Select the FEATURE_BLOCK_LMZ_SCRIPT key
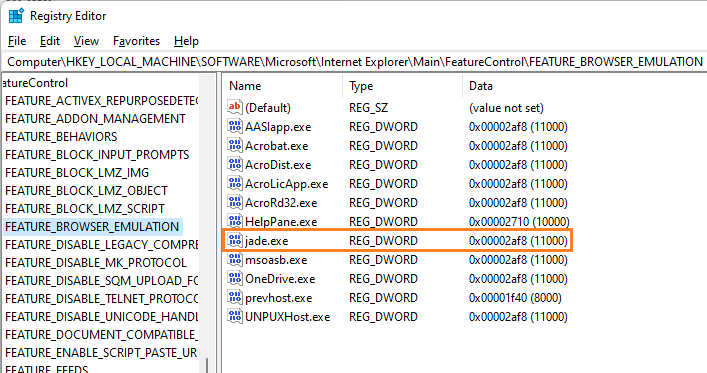The height and width of the screenshot is (373, 707). 85,209
